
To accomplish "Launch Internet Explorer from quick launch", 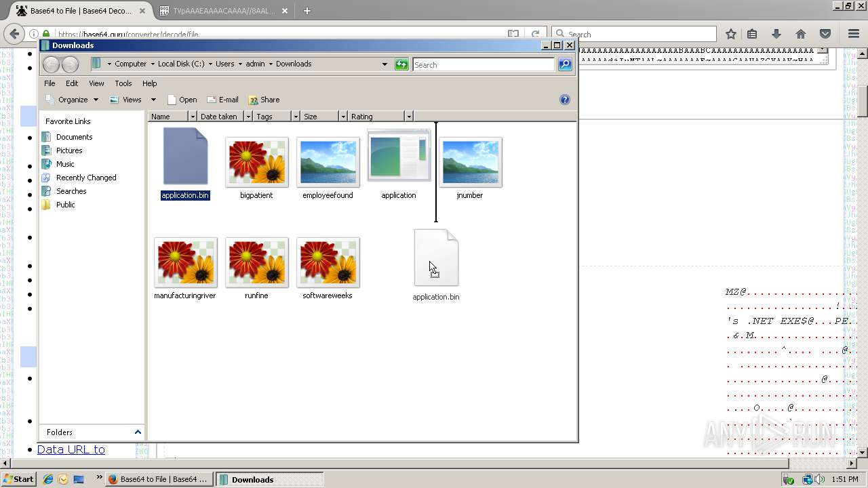I will 48,479.
